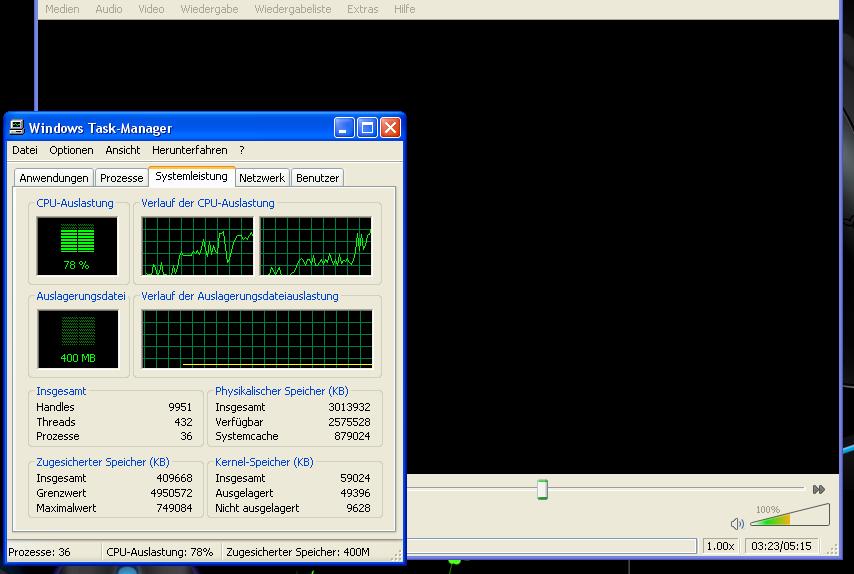Mute audio with the speaker icon
Viewport: 854px width, 574px height.
point(737,524)
